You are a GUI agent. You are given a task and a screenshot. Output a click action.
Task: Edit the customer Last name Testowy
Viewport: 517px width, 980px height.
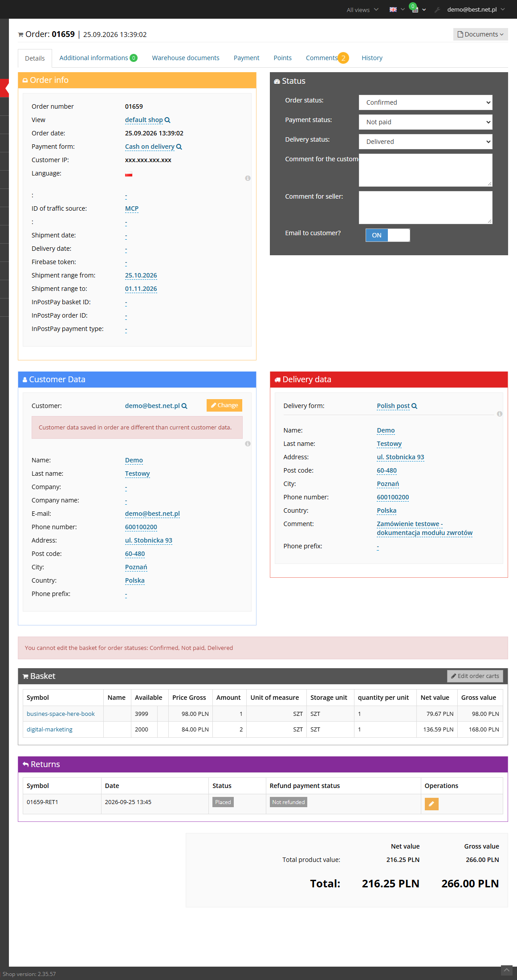[x=138, y=474]
